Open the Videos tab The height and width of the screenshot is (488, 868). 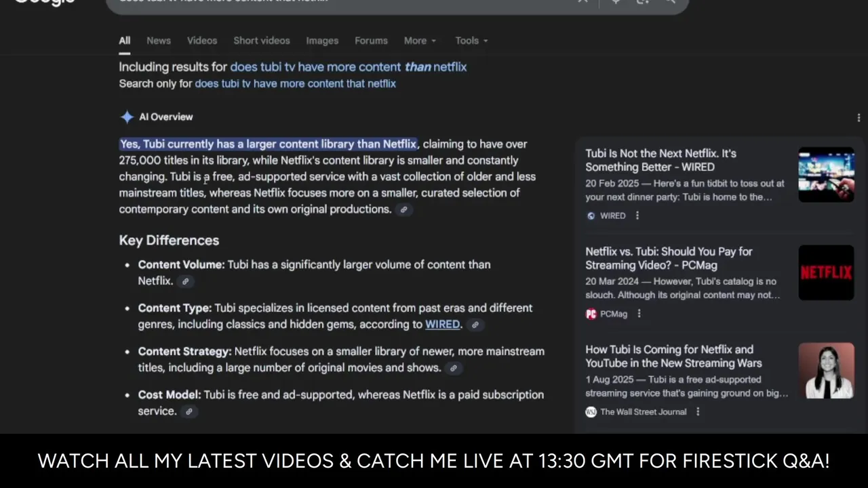coord(202,41)
